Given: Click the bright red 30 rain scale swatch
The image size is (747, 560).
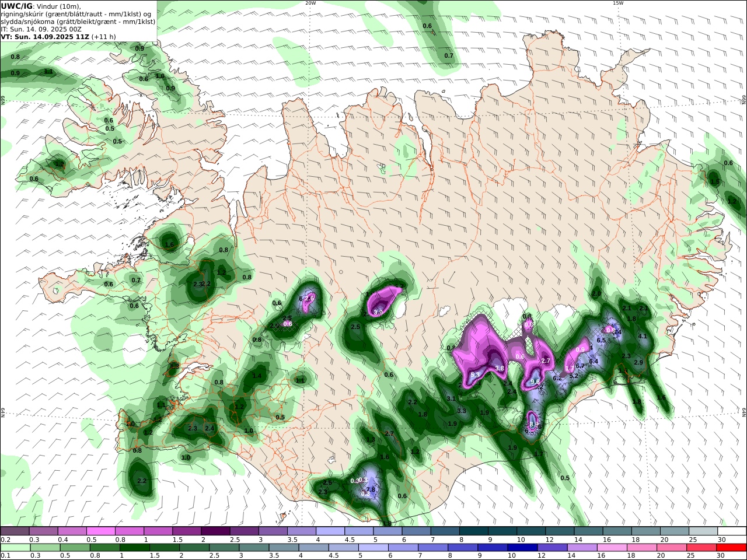Looking at the screenshot, I should (x=732, y=548).
